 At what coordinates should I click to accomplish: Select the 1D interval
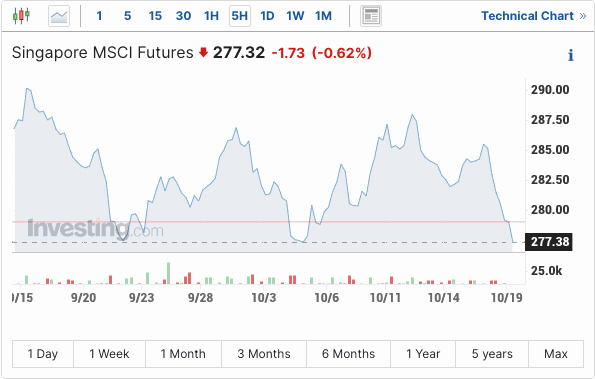(267, 16)
